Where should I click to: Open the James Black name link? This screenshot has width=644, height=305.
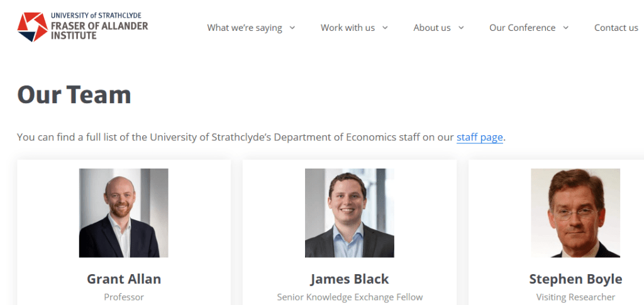(350, 279)
